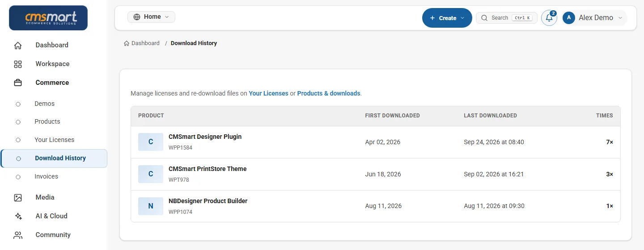Screen dimensions: 644x250
Task: Click the NBDesigner Product Builder product name
Action: point(208,201)
